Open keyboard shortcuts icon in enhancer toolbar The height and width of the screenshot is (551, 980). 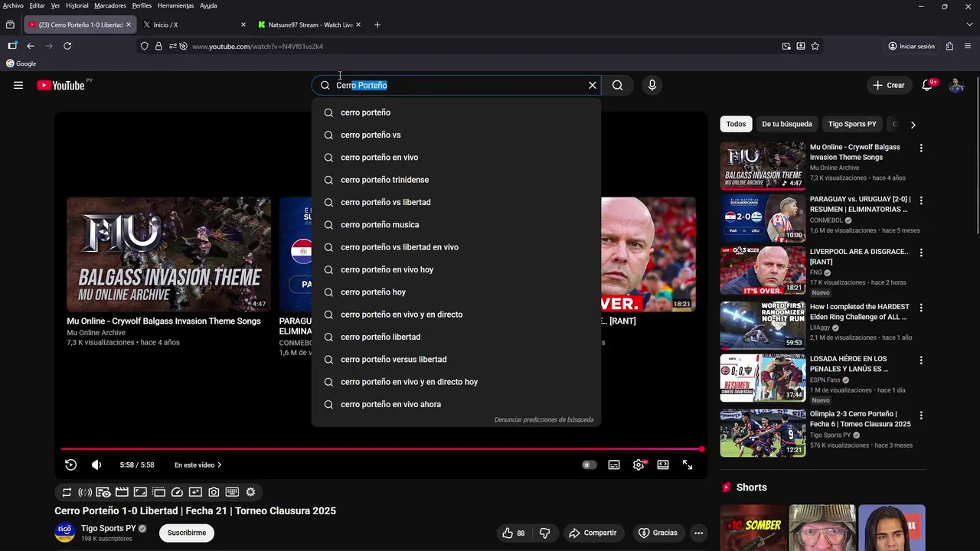[x=232, y=492]
